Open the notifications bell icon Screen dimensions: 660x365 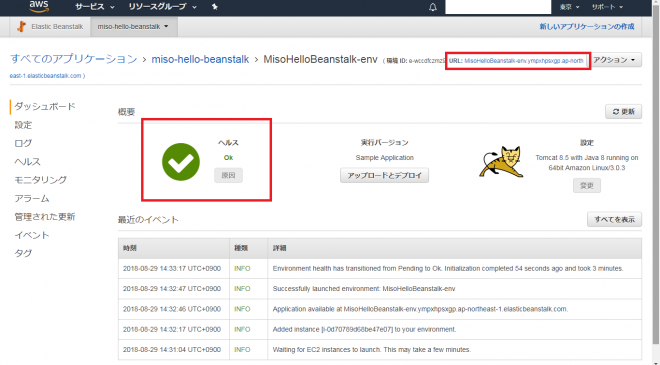(433, 7)
